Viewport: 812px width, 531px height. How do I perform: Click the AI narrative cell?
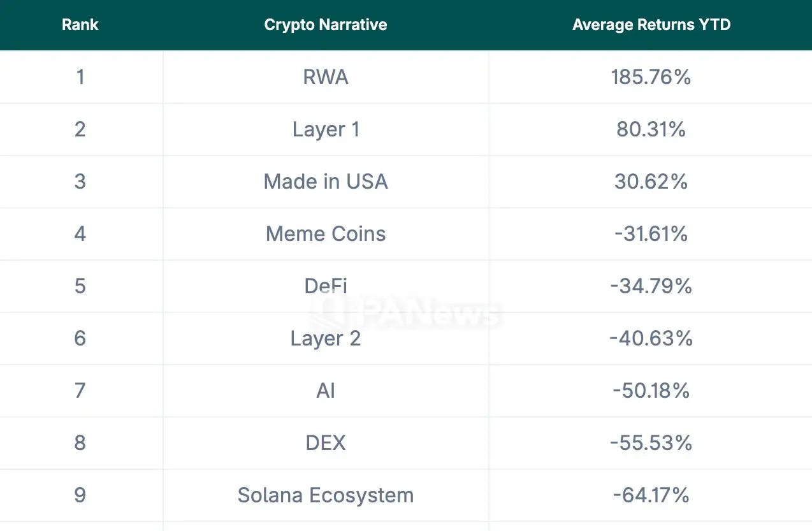(326, 390)
